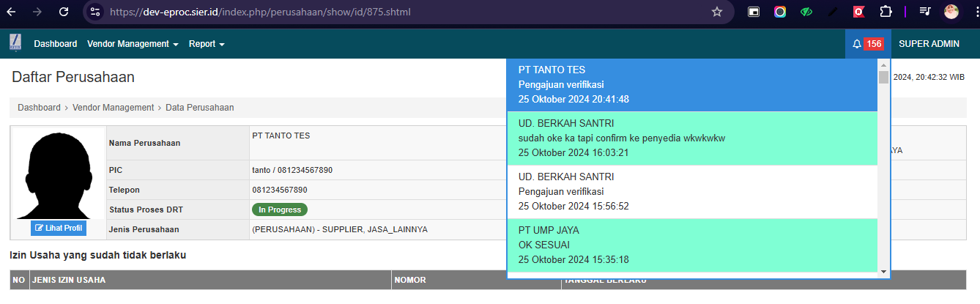Expand the Report dropdown menu
Image resolution: width=980 pixels, height=304 pixels.
pos(206,44)
